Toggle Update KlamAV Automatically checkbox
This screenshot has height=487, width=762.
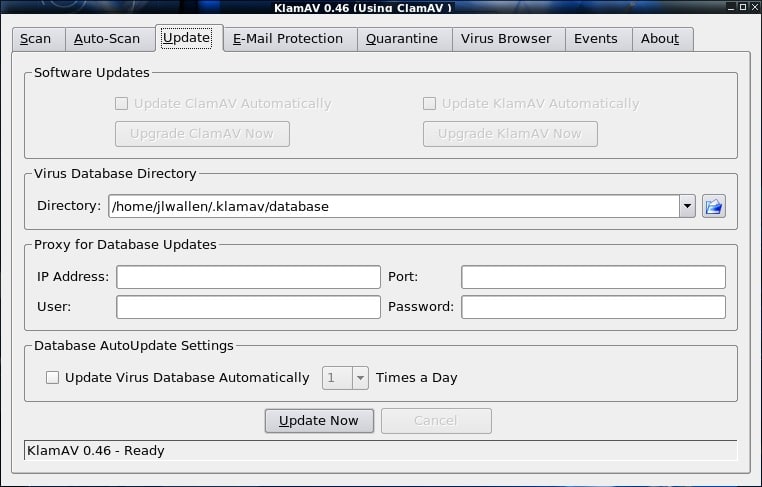click(x=429, y=104)
